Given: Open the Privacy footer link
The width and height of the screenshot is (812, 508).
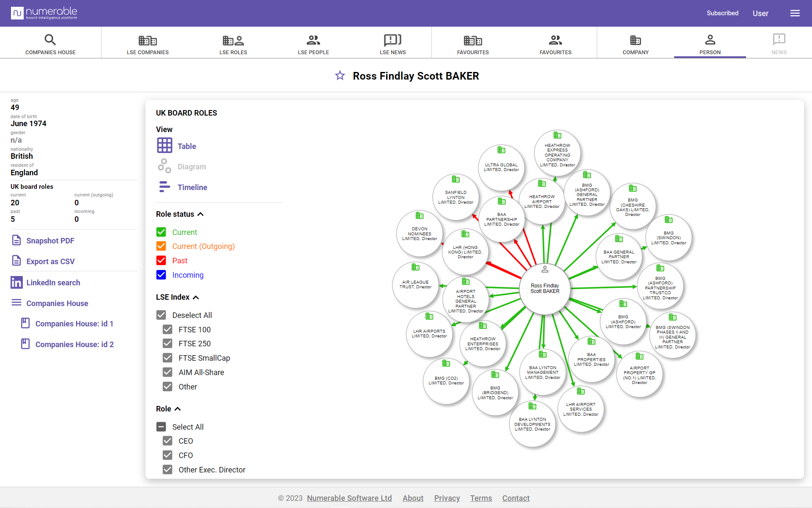Looking at the screenshot, I should coord(447,498).
